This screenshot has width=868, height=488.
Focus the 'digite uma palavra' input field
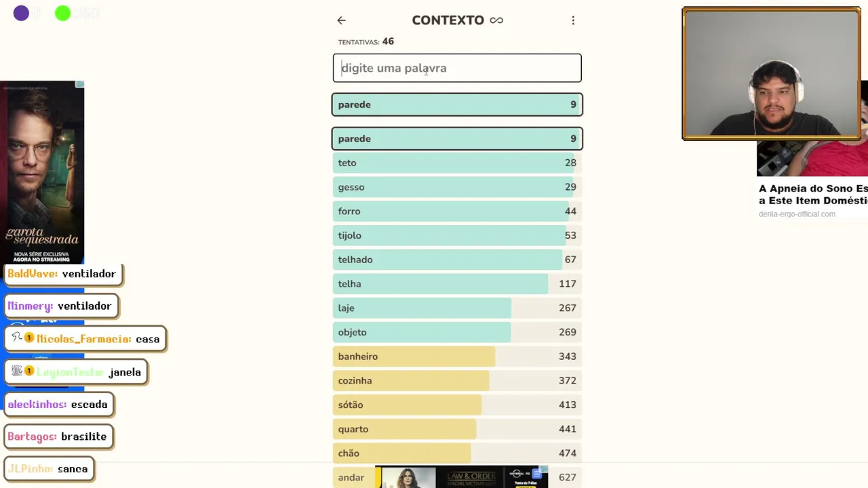457,68
